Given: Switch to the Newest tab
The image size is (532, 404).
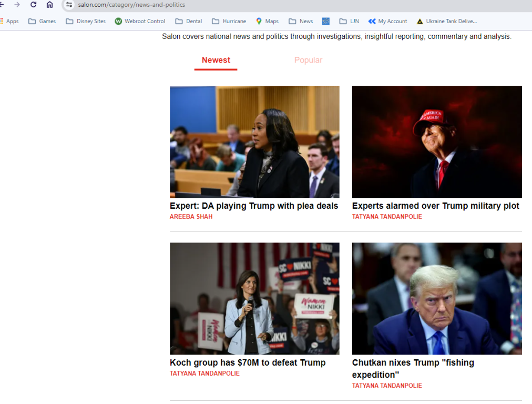Looking at the screenshot, I should [x=216, y=60].
